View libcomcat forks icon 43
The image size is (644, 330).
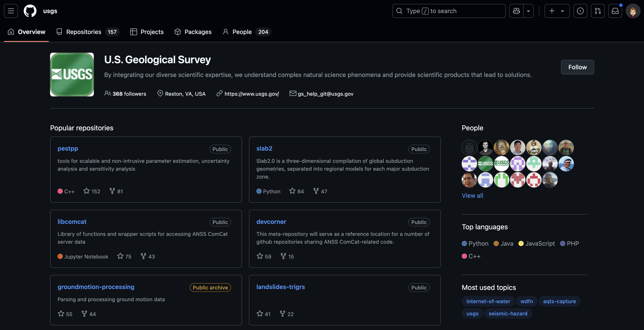pos(148,257)
